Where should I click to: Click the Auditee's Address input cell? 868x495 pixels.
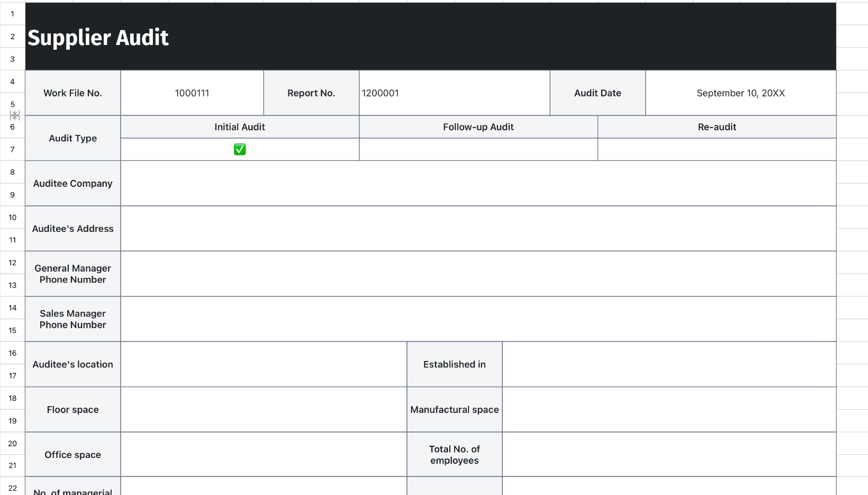pyautogui.click(x=478, y=229)
